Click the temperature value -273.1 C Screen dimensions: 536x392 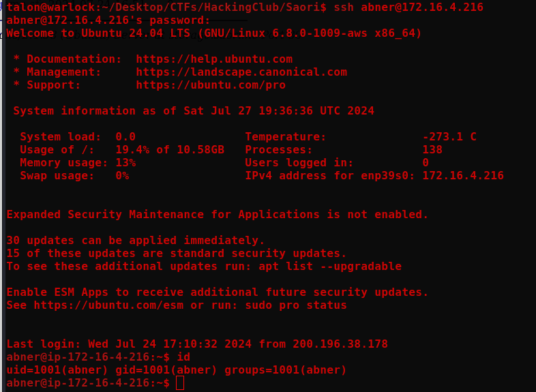click(449, 137)
